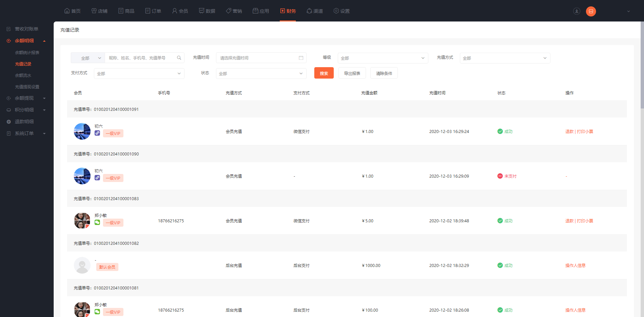The height and width of the screenshot is (317, 644).
Task: Click 退款 for the ¥5.00 recharge
Action: point(569,221)
